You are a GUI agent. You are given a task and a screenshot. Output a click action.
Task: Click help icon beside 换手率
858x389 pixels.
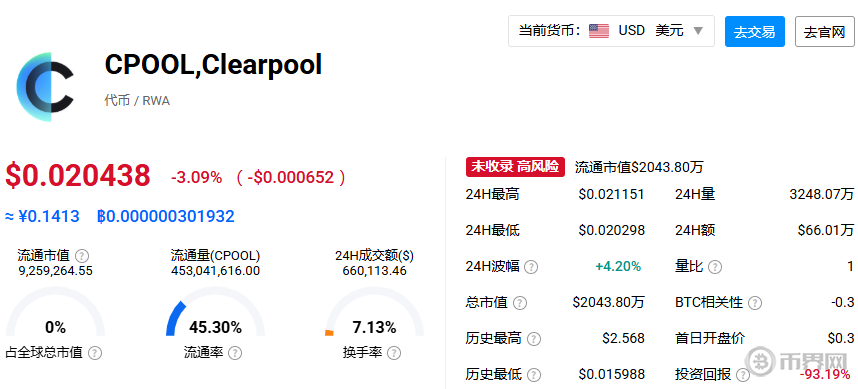393,353
